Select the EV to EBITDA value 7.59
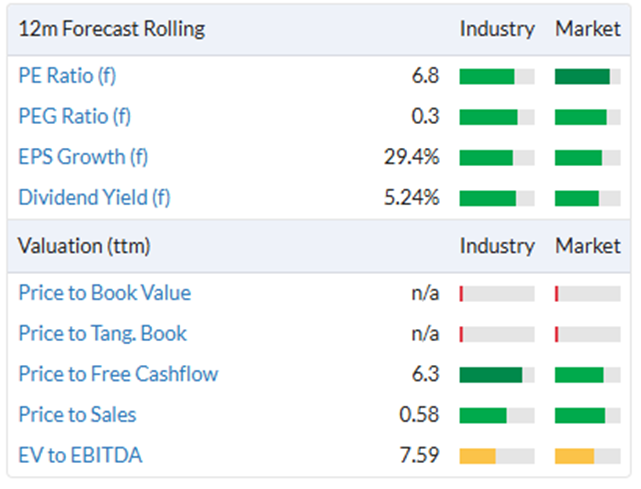Screen dimensions: 641x489 419,455
